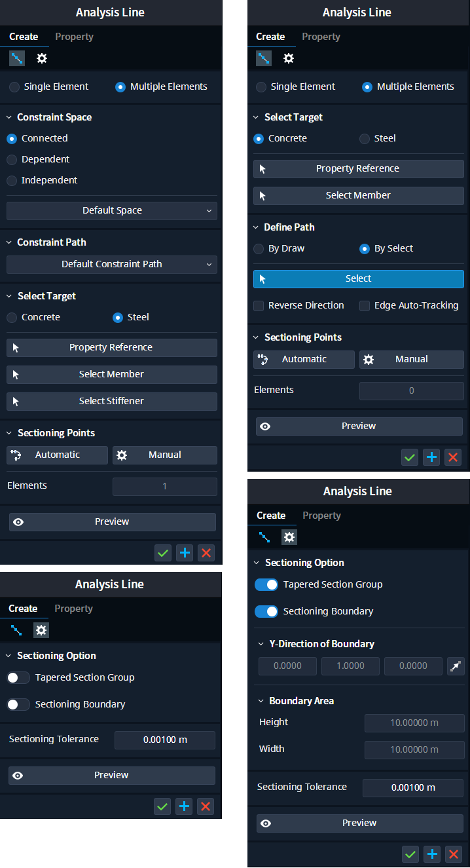Enable Edge Auto-Tracking checkbox
Viewport: 470px width, 868px height.
point(365,305)
